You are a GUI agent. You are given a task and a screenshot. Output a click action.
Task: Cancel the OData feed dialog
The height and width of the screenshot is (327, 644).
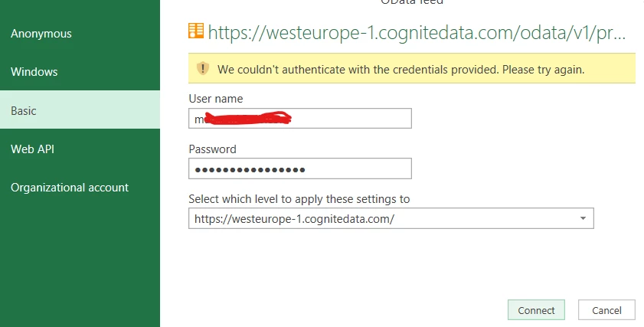point(606,310)
